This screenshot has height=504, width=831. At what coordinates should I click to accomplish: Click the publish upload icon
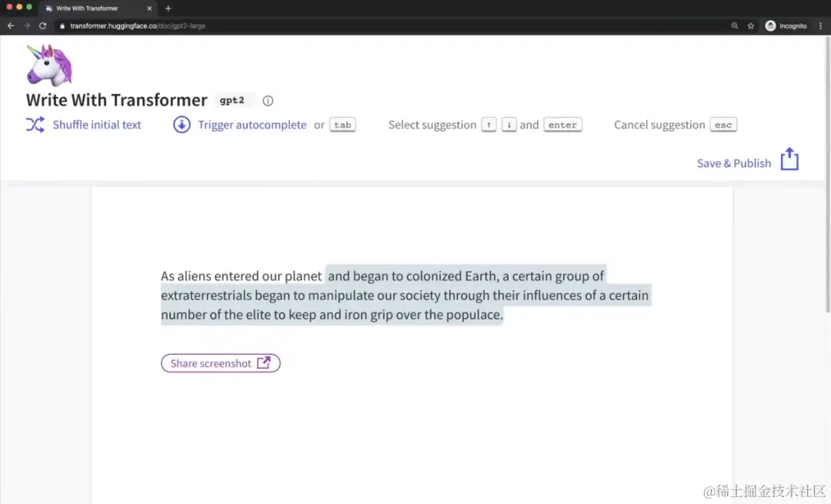point(789,159)
